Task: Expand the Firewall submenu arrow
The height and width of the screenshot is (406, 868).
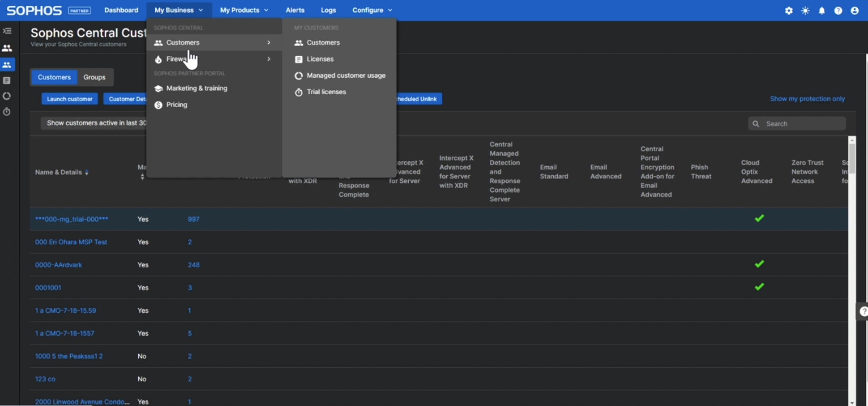Action: [x=269, y=59]
